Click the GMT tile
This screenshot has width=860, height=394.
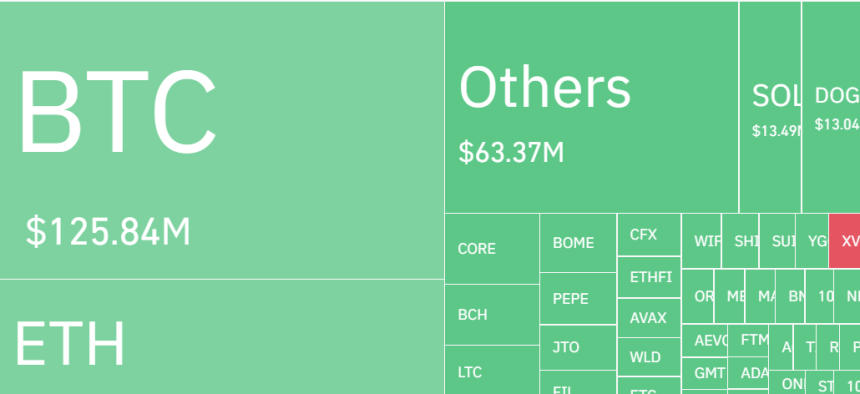[705, 373]
